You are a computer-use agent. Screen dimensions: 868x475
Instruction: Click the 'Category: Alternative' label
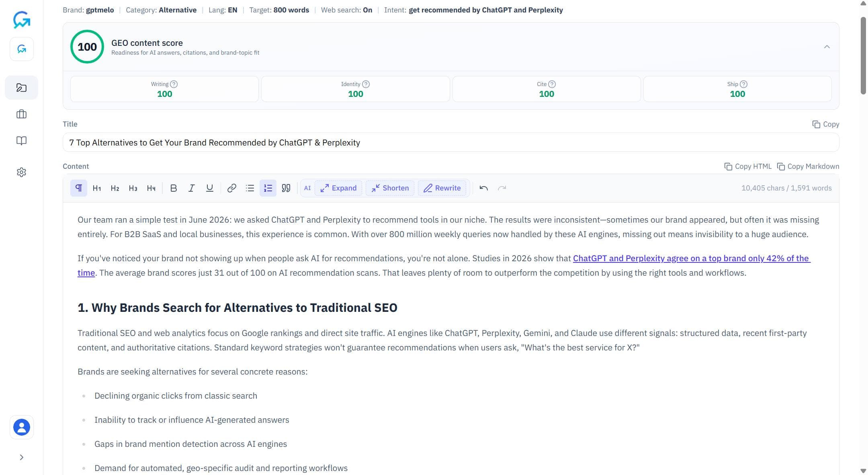[x=161, y=10]
